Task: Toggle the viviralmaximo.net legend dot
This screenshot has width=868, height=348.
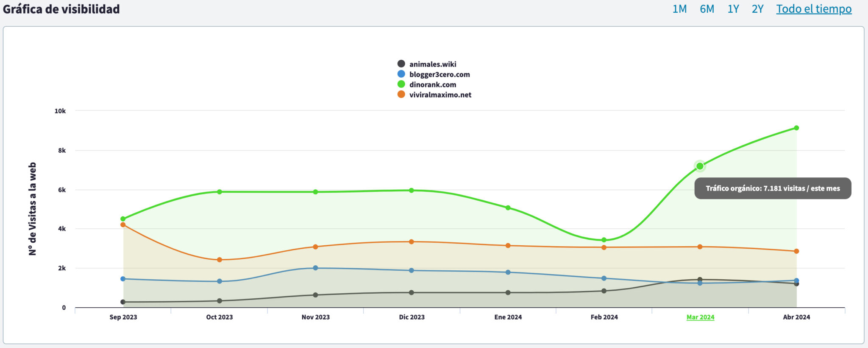Action: pyautogui.click(x=401, y=94)
